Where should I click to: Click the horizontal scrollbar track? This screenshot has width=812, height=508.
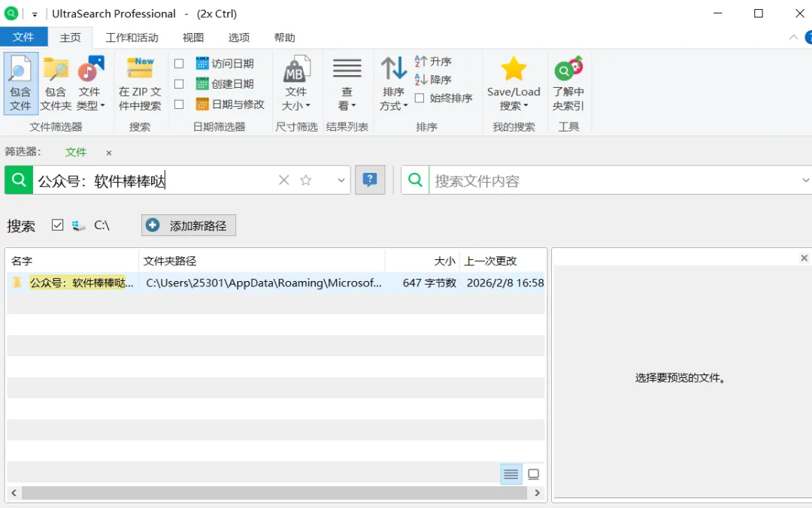click(x=274, y=493)
